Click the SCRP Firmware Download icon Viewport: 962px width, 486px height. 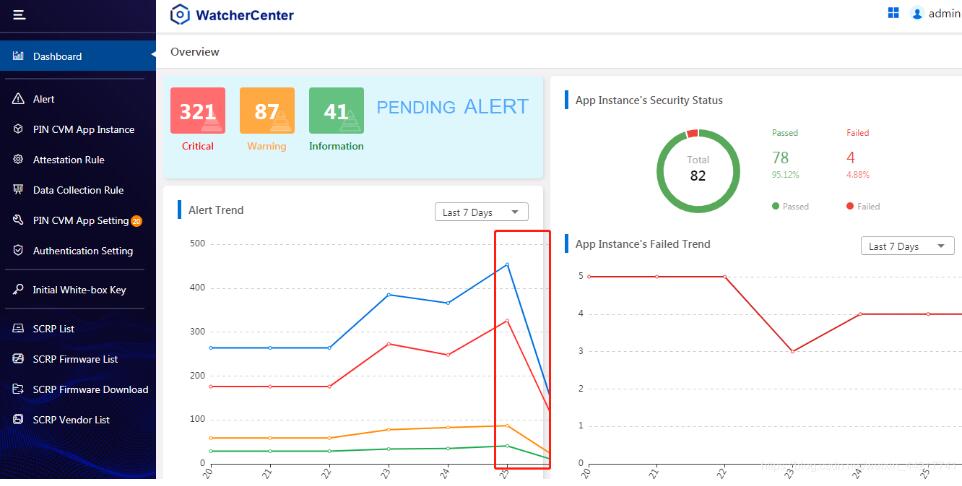click(x=18, y=389)
